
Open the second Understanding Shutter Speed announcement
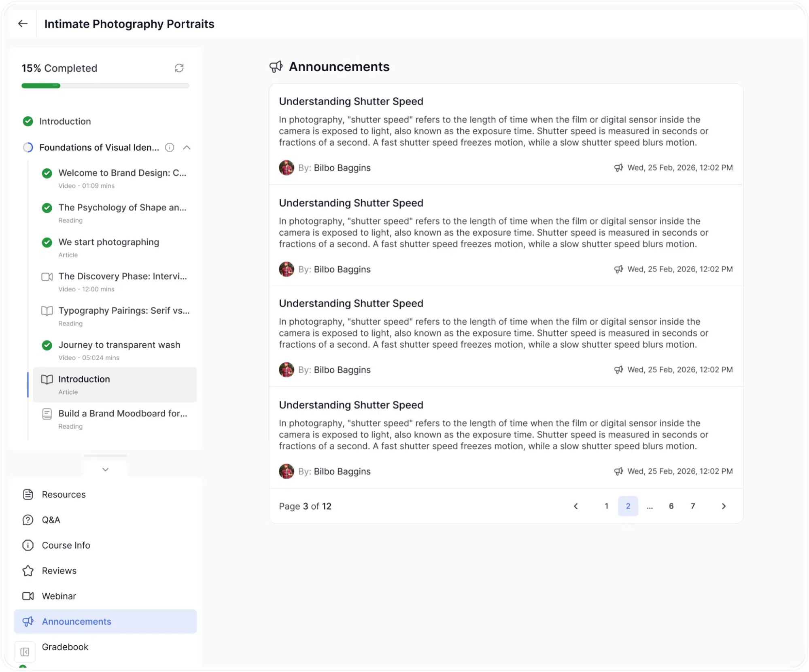pos(351,203)
